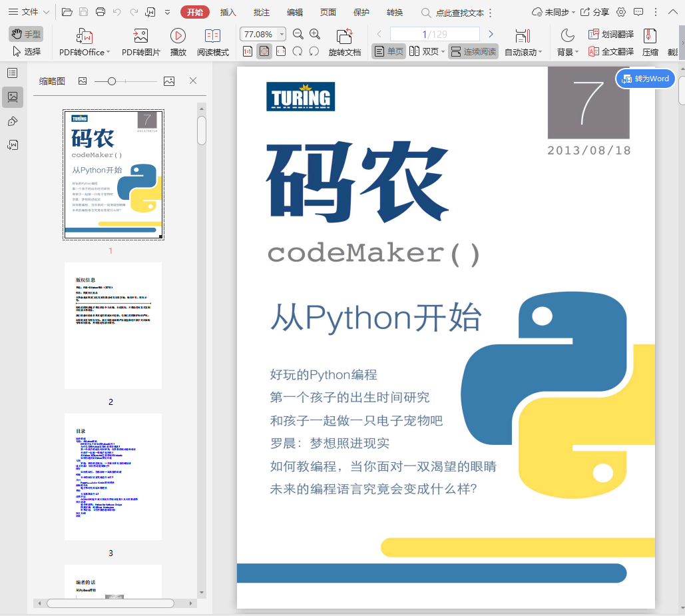Collapse the ribbon with the up chevron
The width and height of the screenshot is (685, 616).
[673, 12]
